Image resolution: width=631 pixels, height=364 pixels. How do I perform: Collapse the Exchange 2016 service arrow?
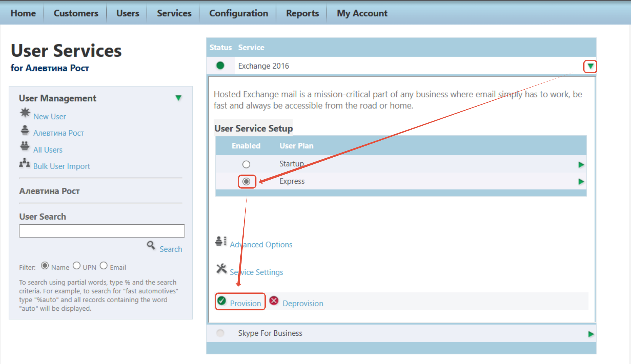pos(590,66)
